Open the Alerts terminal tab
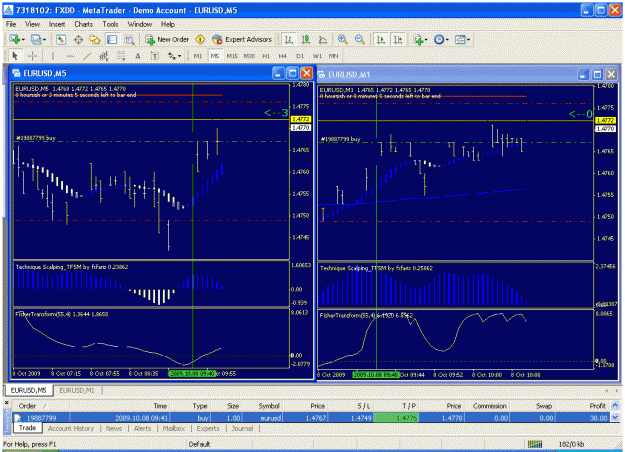The width and height of the screenshot is (625, 452). [142, 428]
